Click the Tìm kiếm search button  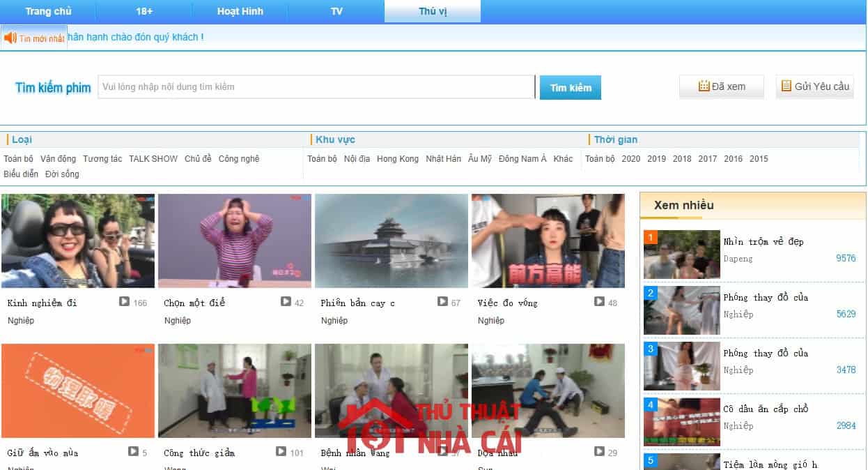click(x=571, y=87)
